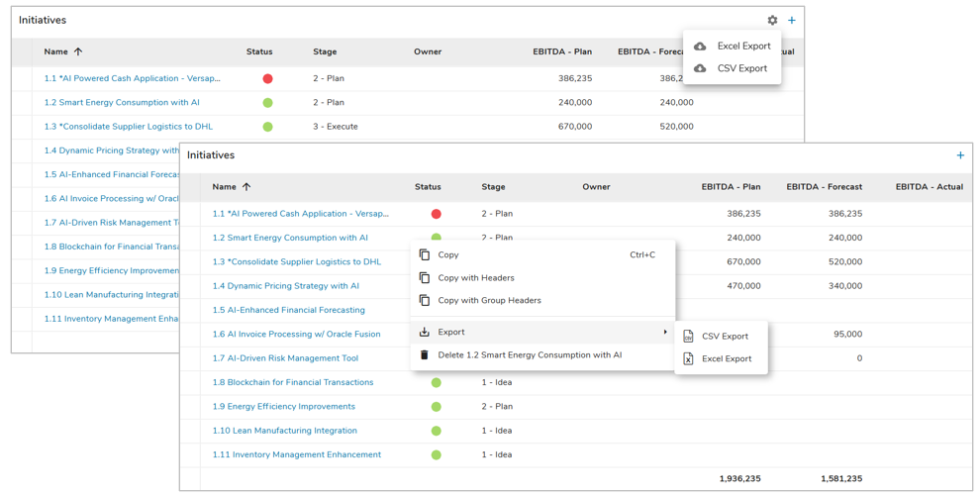Click the plus icon beside the gear

(x=792, y=20)
